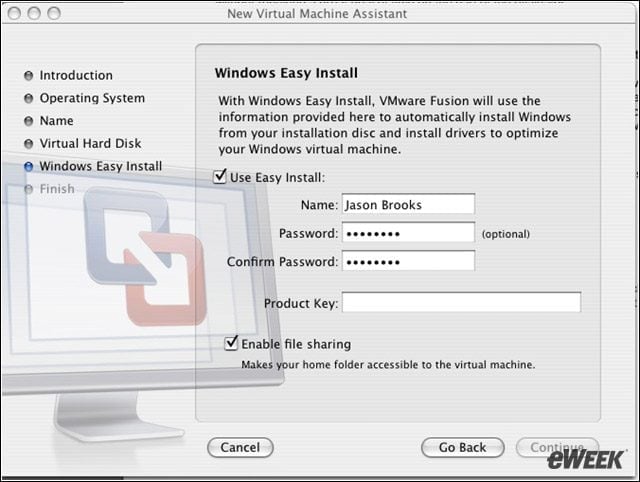
Task: Focus the Password input field
Action: [408, 233]
